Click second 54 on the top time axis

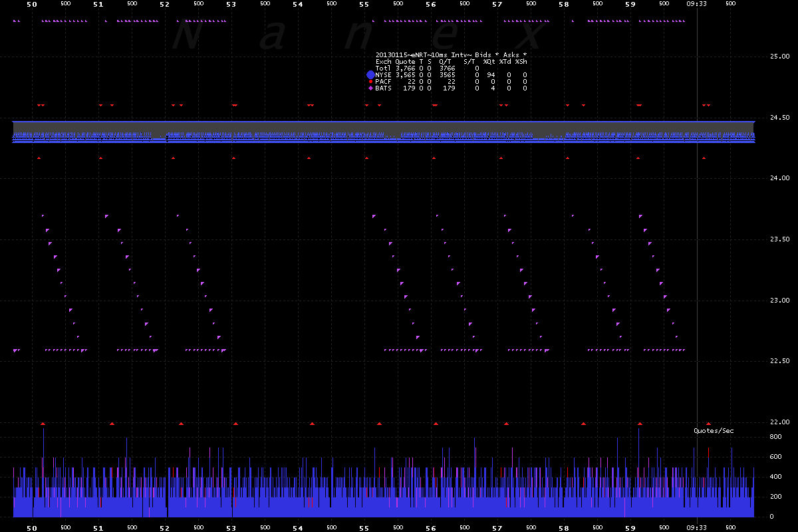click(x=297, y=4)
